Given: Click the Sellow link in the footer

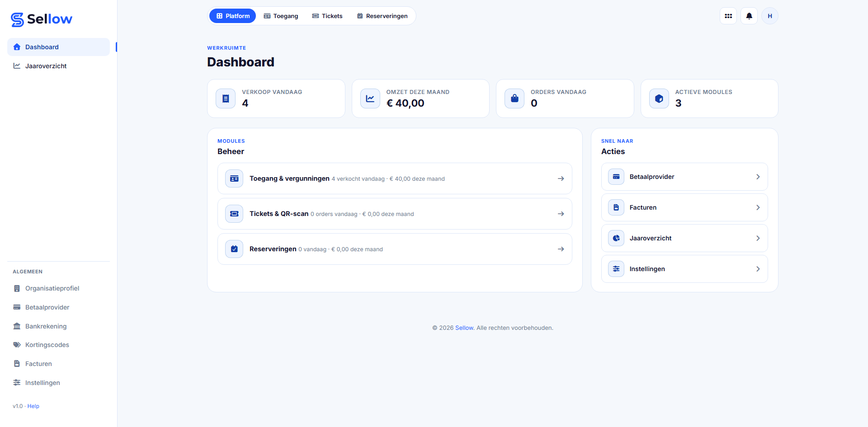Looking at the screenshot, I should pos(465,328).
